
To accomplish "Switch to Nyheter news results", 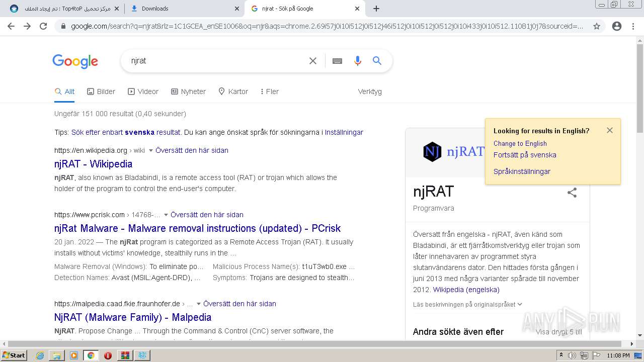I will click(x=188, y=92).
